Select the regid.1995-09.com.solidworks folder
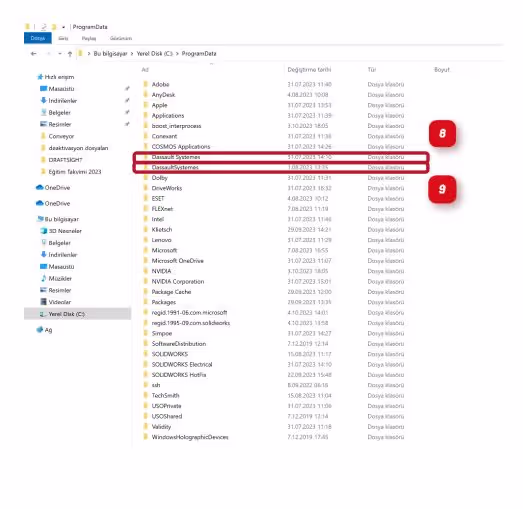Screen dimensions: 523x509 190,323
